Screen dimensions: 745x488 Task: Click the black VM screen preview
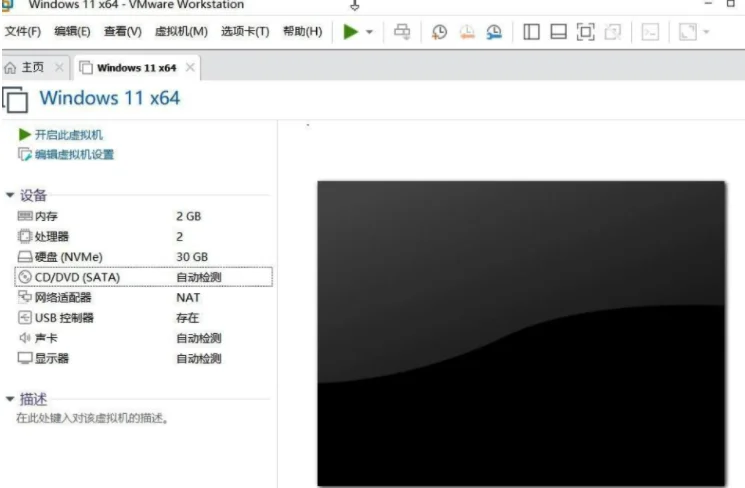click(x=521, y=334)
